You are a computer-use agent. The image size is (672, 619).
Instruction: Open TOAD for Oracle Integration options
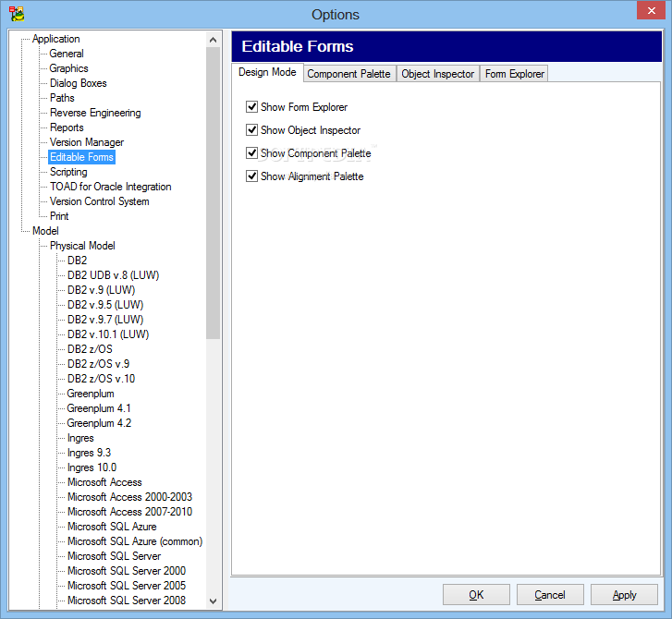(x=111, y=187)
